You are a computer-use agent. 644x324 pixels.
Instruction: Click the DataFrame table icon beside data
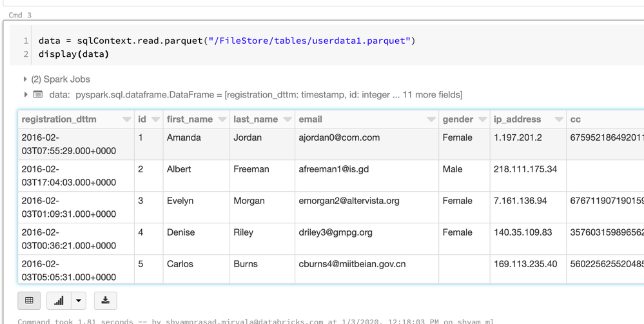click(x=38, y=95)
